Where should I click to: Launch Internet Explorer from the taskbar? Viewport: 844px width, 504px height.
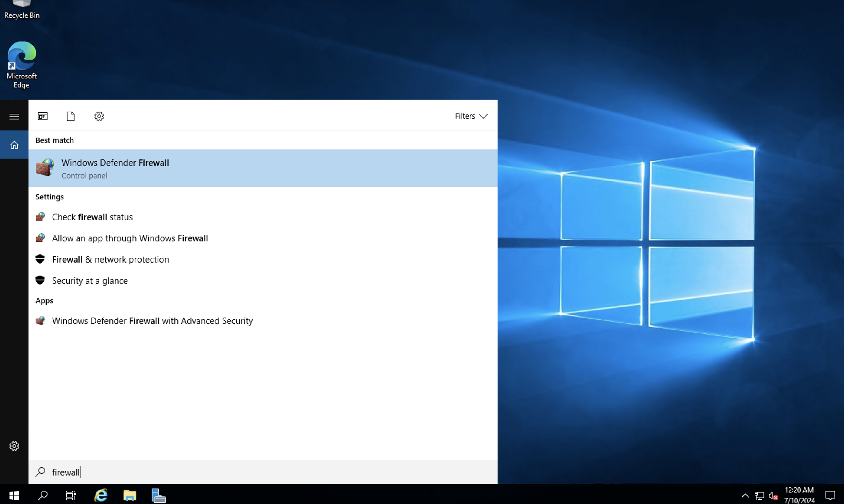coord(101,495)
